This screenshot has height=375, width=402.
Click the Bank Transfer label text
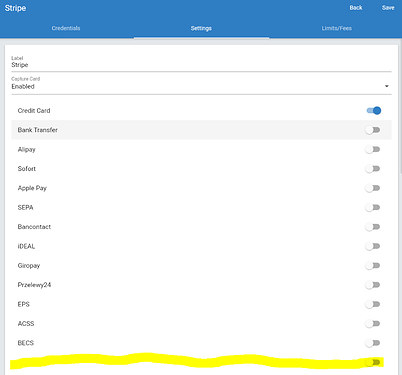click(x=38, y=130)
